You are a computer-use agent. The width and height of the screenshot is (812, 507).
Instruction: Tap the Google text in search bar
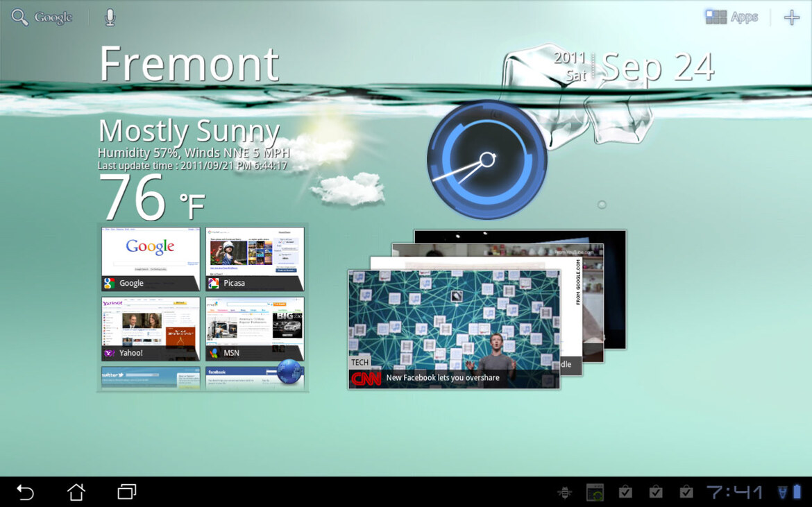53,17
